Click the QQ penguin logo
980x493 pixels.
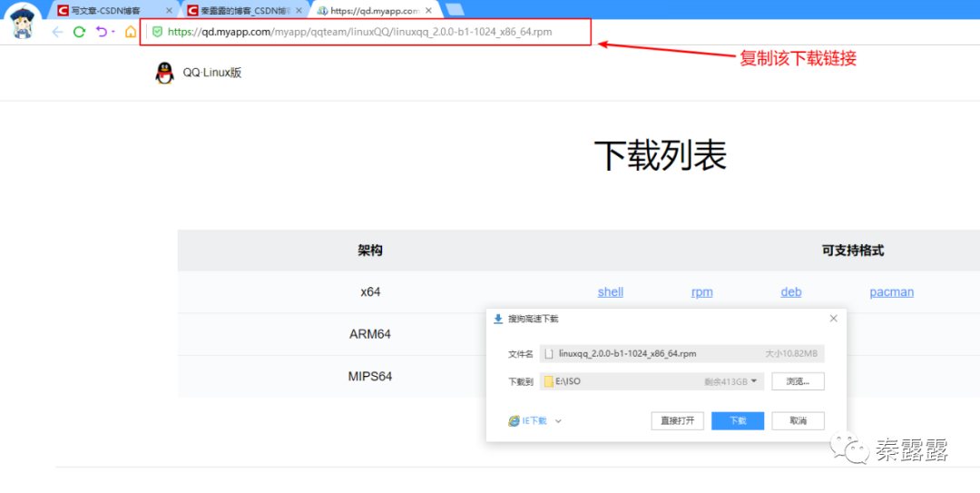(x=163, y=73)
